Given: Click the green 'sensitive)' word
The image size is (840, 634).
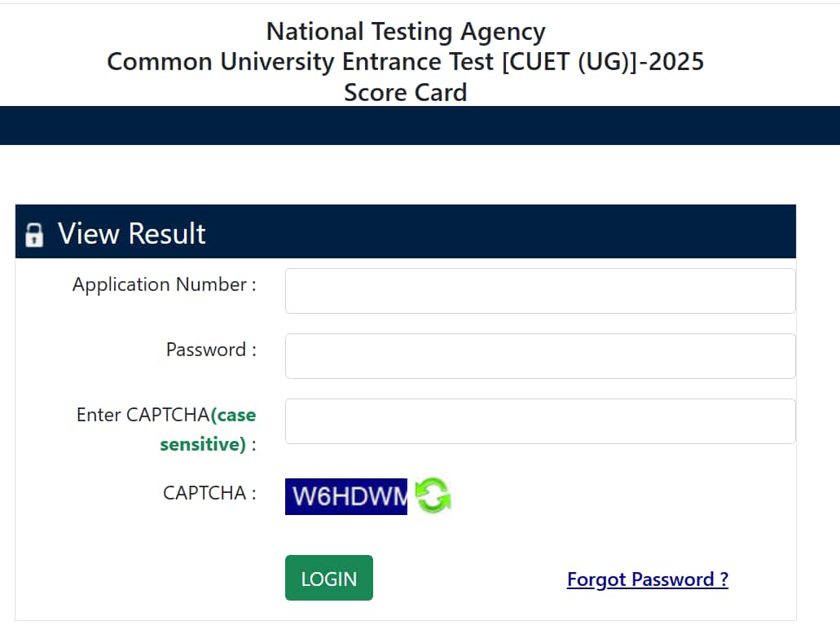Looking at the screenshot, I should (x=203, y=444).
